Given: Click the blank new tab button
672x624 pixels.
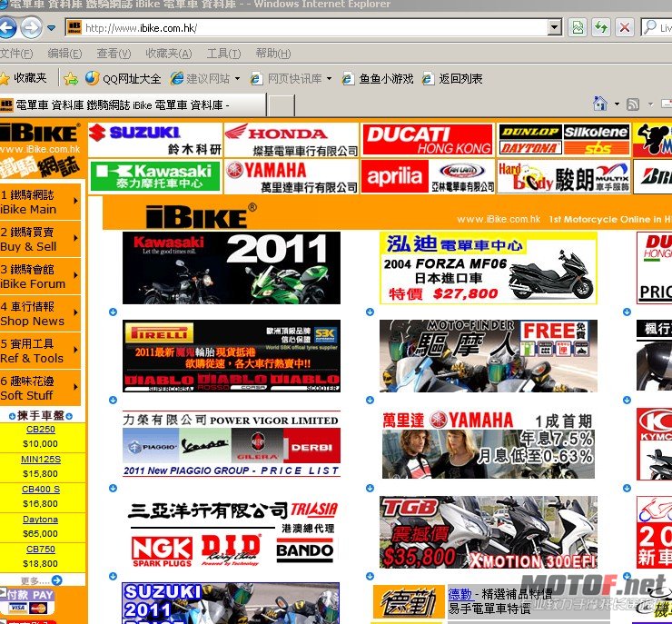Looking at the screenshot, I should pyautogui.click(x=281, y=105).
